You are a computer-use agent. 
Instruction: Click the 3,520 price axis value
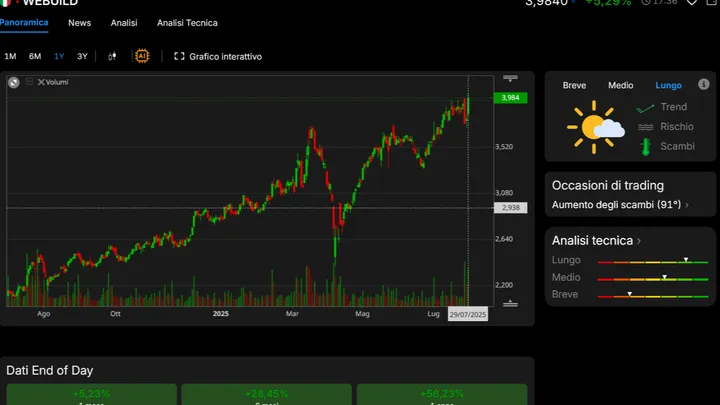(504, 147)
